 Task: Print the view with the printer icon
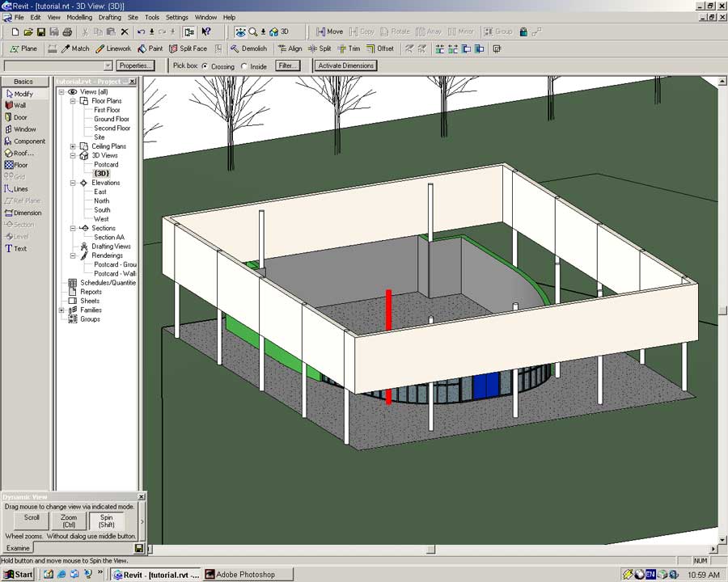[x=67, y=32]
